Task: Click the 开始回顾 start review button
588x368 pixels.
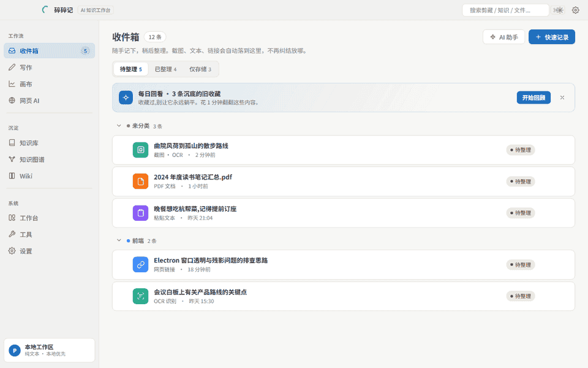Action: pos(533,98)
